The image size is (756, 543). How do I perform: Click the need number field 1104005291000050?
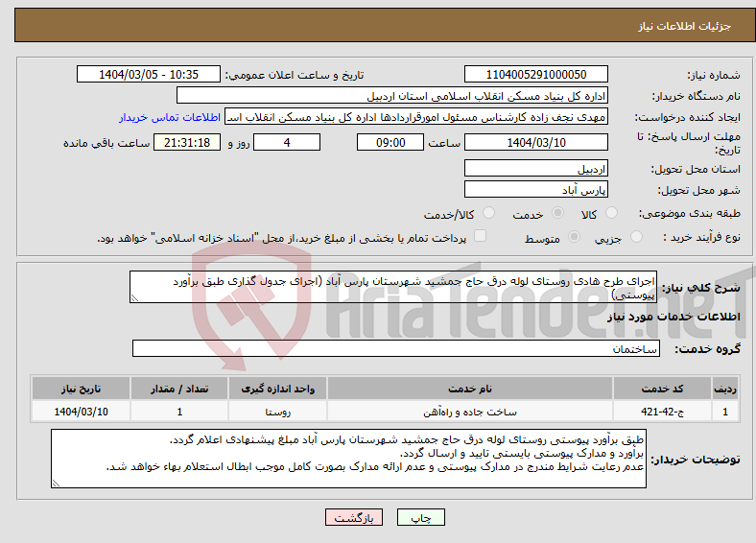[536, 74]
